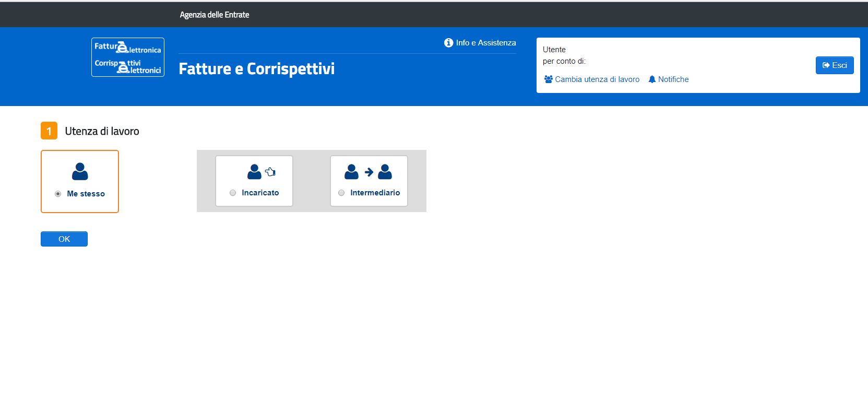The height and width of the screenshot is (398, 868).
Task: Click the single person icon above Me stesso
Action: coord(80,171)
